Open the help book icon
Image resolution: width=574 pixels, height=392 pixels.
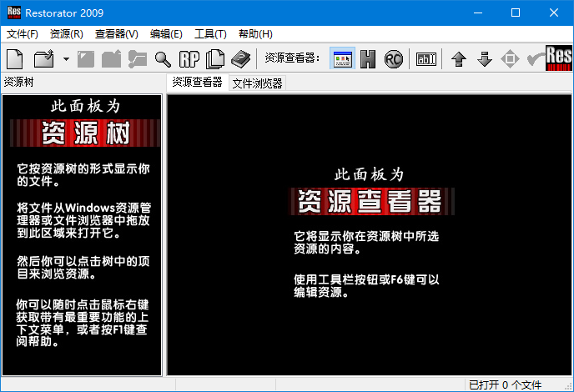pos(241,59)
